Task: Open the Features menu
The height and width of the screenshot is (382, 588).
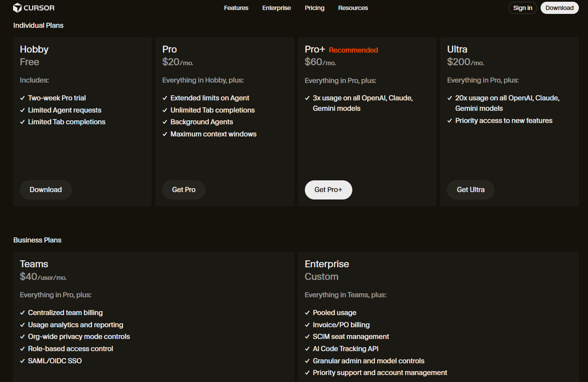Action: click(236, 8)
